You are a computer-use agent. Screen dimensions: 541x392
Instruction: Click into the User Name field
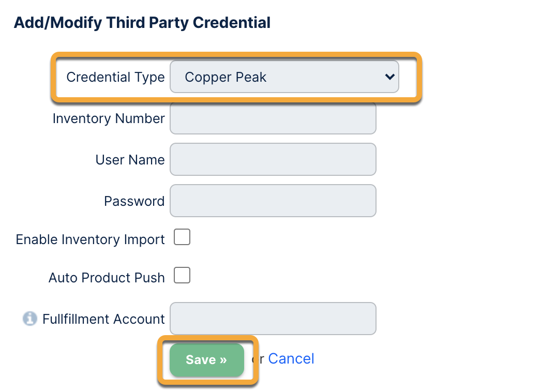[273, 160]
